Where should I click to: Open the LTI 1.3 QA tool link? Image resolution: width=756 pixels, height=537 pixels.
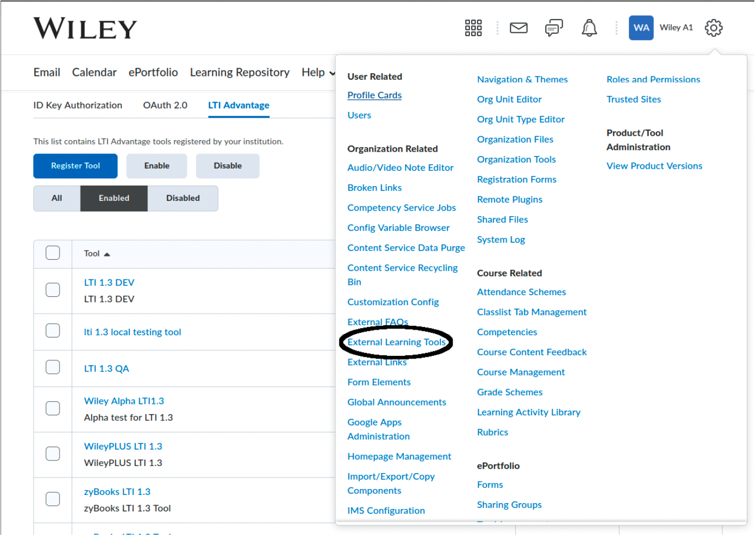click(x=106, y=369)
